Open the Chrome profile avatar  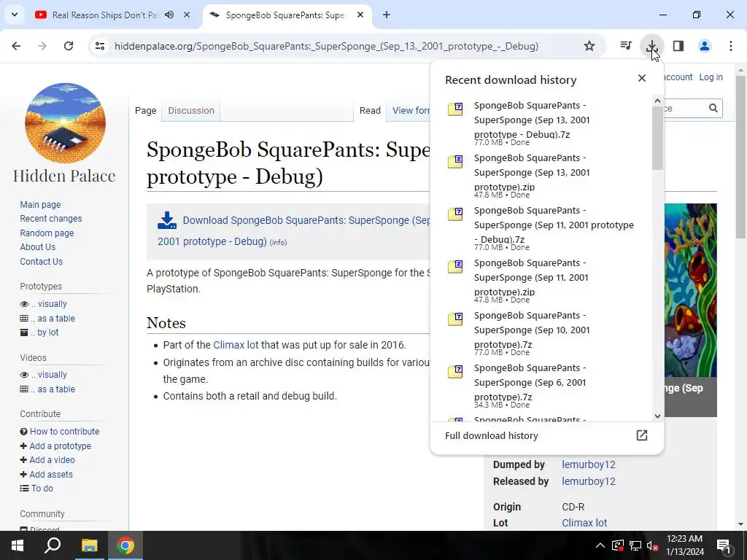pos(705,46)
